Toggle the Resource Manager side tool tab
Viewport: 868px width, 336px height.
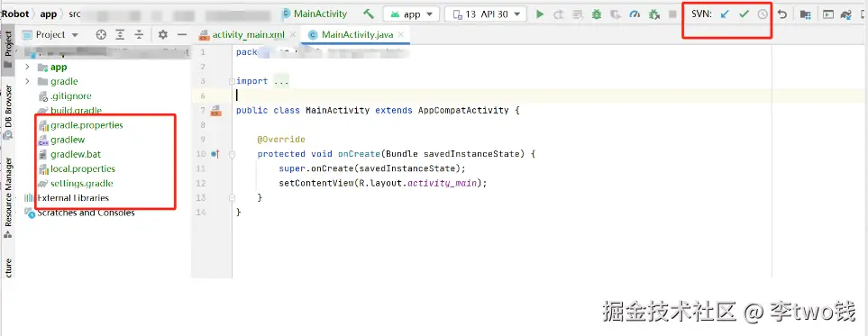pos(8,198)
